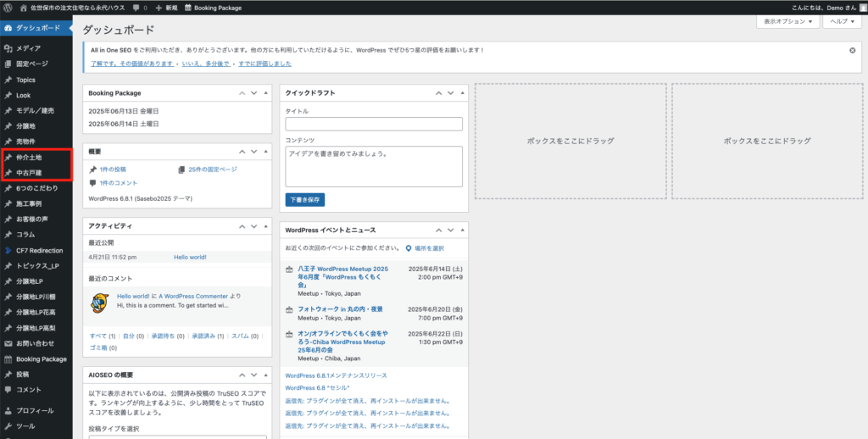Viewport: 868px width, 439px height.
Task: Click the meetup icon for 八王子 WordPress Meetup
Action: [289, 269]
